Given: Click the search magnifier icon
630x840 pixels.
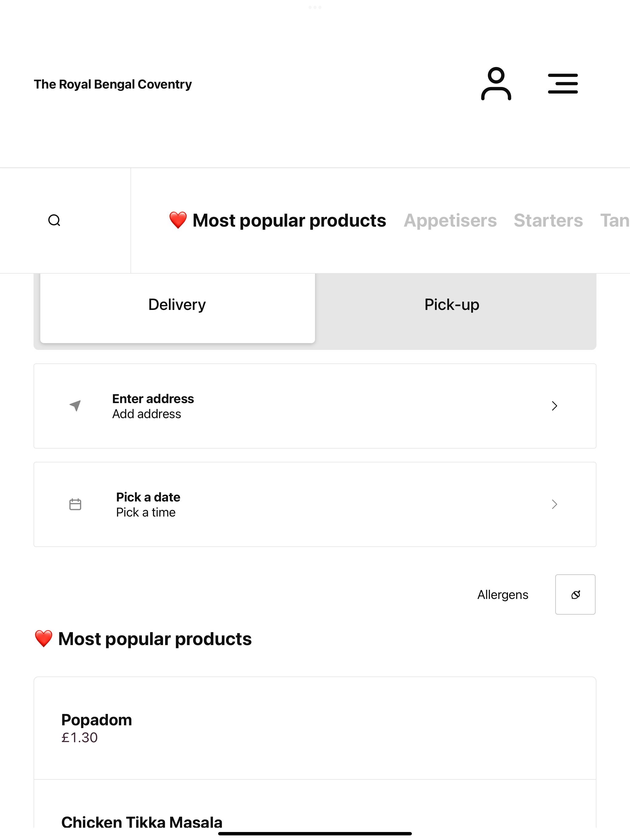Looking at the screenshot, I should point(54,220).
